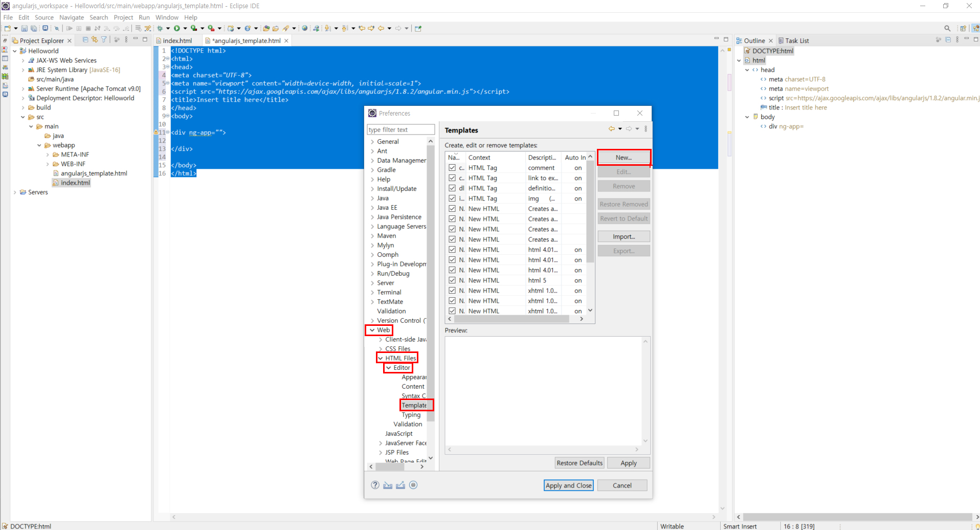
Task: Click the Oomph preference recorder icon
Action: 413,485
